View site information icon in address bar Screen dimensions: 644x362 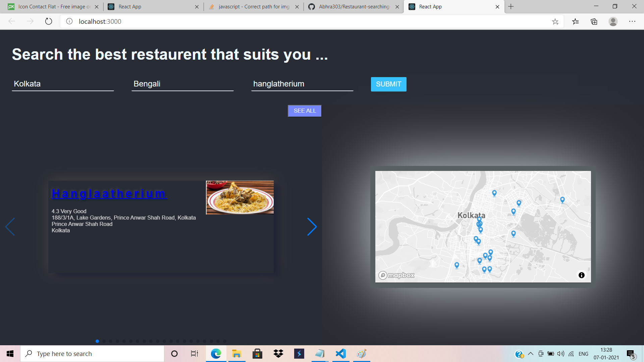coord(69,21)
